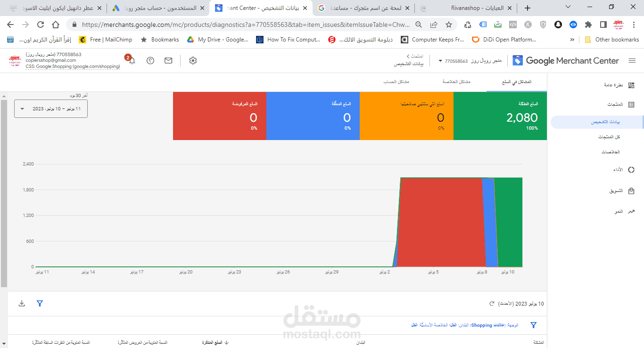Open the Chrome extensions puzzle icon
Viewport: 644px width, 348px height.
tap(588, 25)
